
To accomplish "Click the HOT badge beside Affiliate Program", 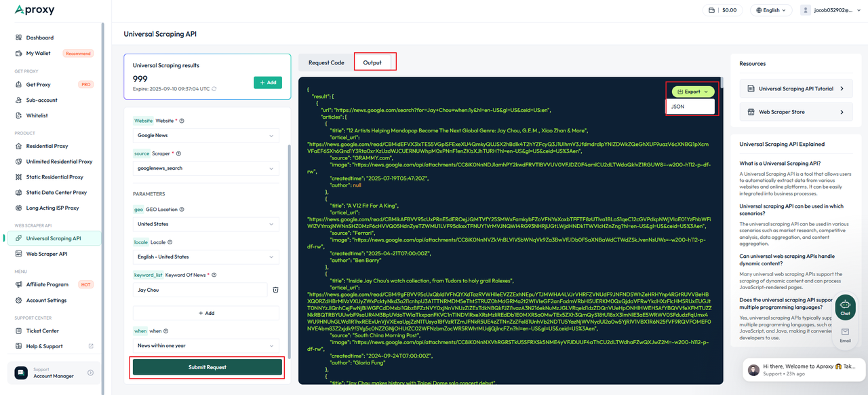I will (85, 284).
